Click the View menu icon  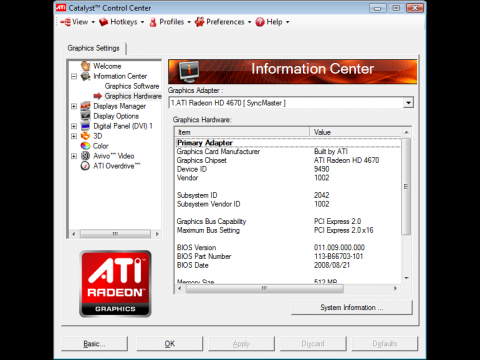(x=66, y=22)
